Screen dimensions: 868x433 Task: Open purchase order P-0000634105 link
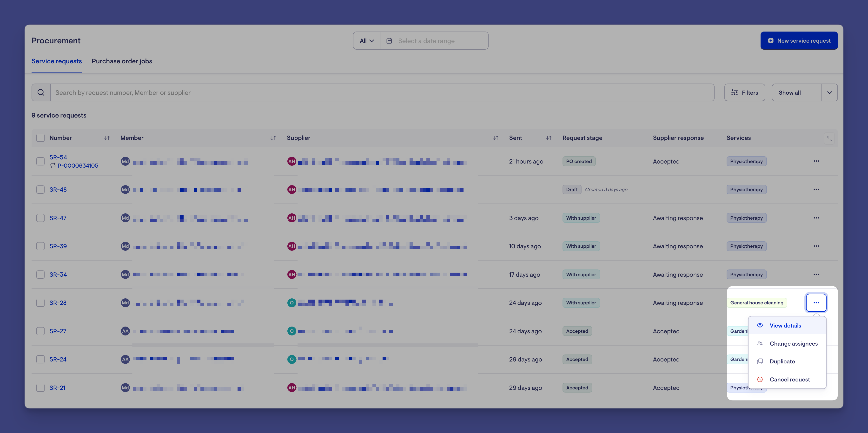point(78,165)
